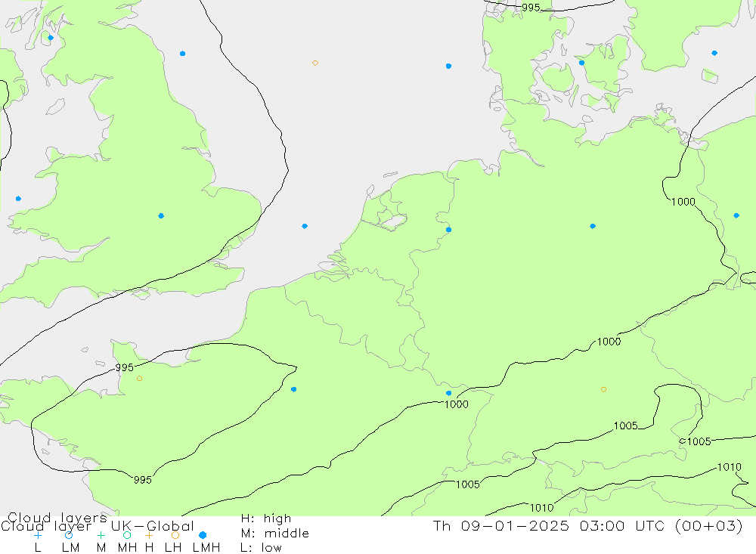Click the 'Th 09-01-2025 03:00 UTC (00+03)' timestamp
This screenshot has width=756, height=554.
coord(587,525)
